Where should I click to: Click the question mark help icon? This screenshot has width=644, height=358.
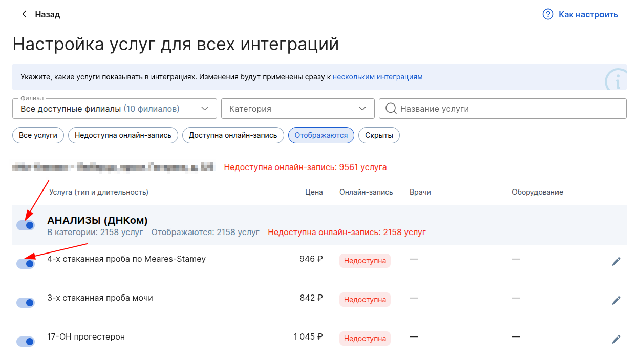coord(548,14)
